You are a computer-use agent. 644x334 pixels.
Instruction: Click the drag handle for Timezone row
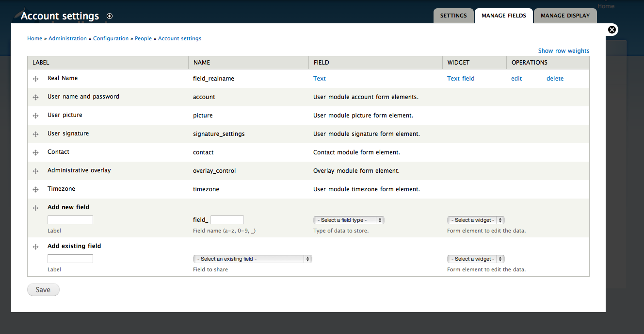coord(35,189)
